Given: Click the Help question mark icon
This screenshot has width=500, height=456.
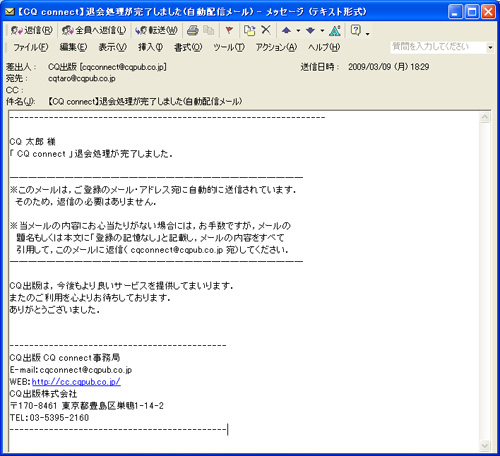Looking at the screenshot, I should (356, 30).
